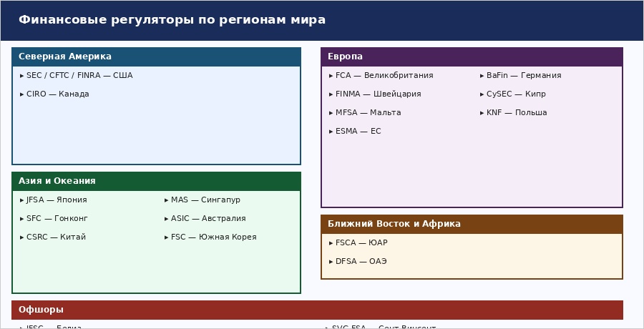Click the "FSC — Южная Корея" entry

[210, 237]
